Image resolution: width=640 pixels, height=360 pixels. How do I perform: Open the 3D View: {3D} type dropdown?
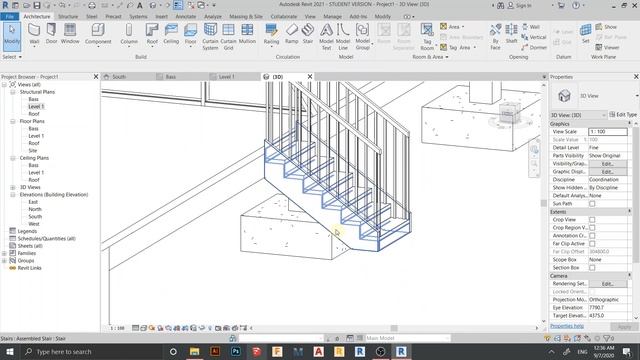(x=578, y=115)
